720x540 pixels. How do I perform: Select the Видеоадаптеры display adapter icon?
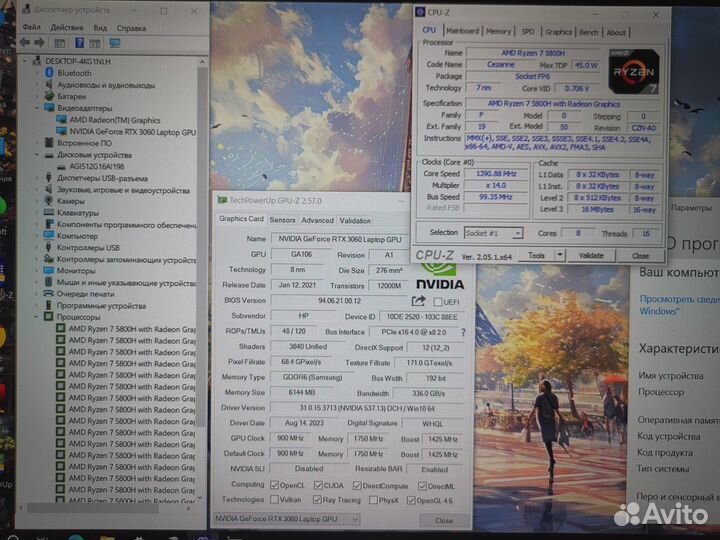pos(50,108)
